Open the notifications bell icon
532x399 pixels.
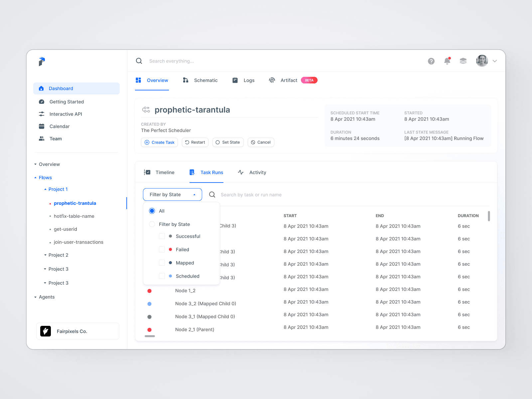[447, 61]
